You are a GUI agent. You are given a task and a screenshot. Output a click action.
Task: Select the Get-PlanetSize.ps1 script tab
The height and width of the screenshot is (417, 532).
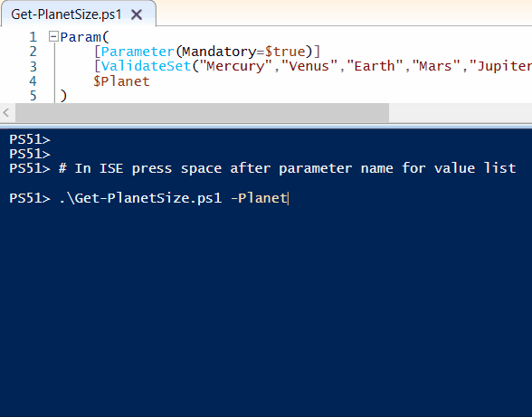pyautogui.click(x=66, y=14)
